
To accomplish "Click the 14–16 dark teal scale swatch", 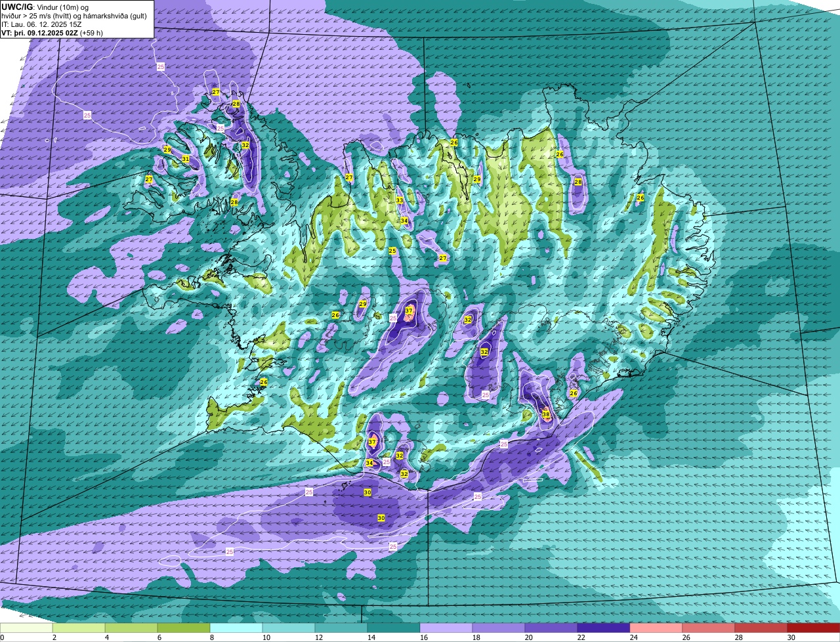I will 394,628.
